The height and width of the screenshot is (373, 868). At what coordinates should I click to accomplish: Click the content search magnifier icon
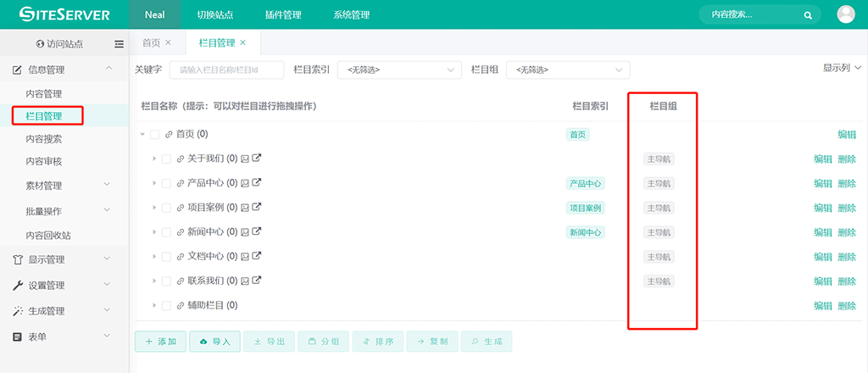click(x=808, y=14)
